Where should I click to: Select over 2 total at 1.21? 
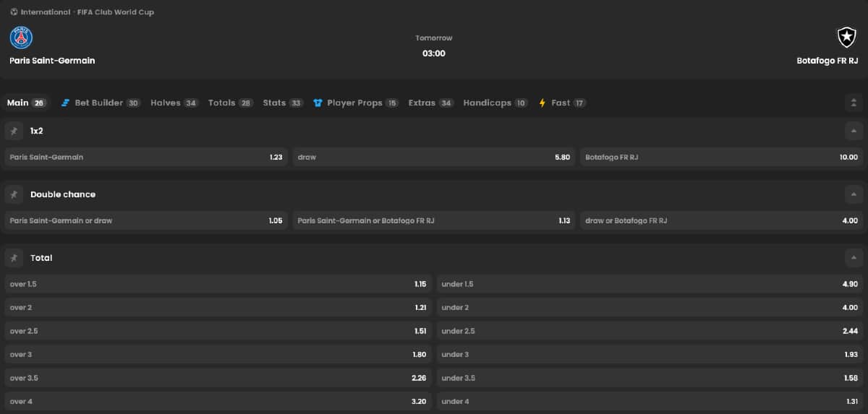coord(218,307)
